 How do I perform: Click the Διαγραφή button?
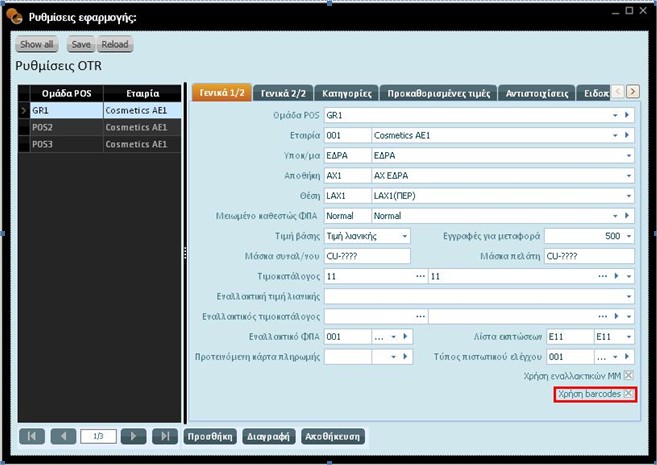269,437
